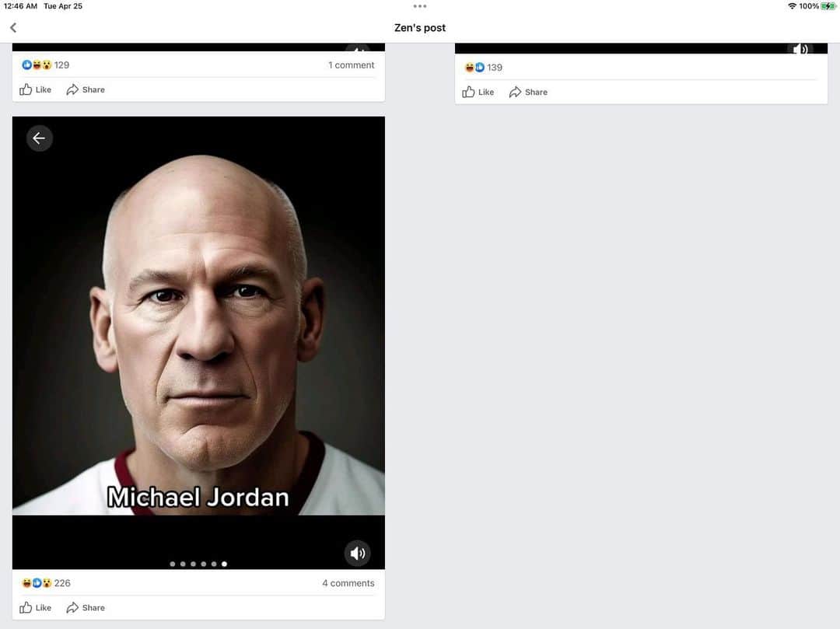
Task: Tap the battery status icon
Action: (x=828, y=6)
